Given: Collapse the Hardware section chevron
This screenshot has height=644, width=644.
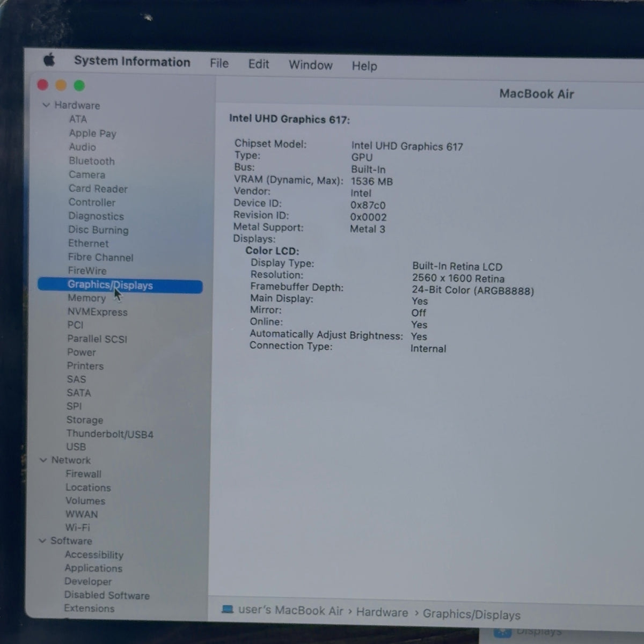Looking at the screenshot, I should click(x=46, y=105).
